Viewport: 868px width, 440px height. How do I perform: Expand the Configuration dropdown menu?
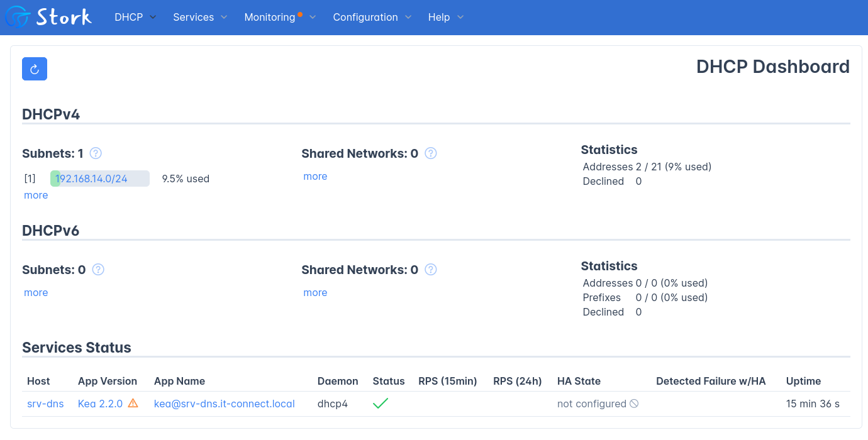coord(371,18)
